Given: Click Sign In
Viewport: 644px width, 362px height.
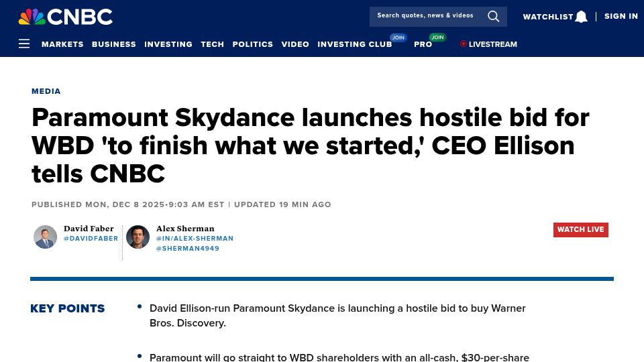Looking at the screenshot, I should pyautogui.click(x=621, y=16).
